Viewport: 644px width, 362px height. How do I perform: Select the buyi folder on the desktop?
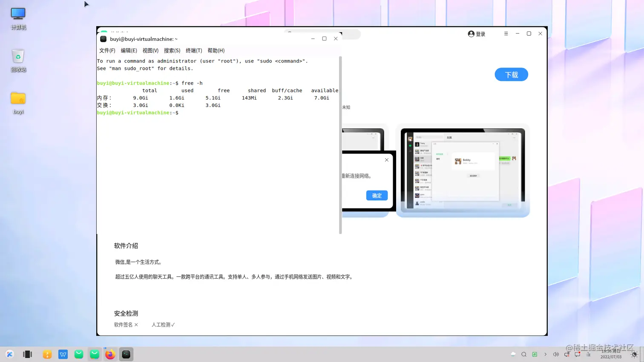coord(18,103)
